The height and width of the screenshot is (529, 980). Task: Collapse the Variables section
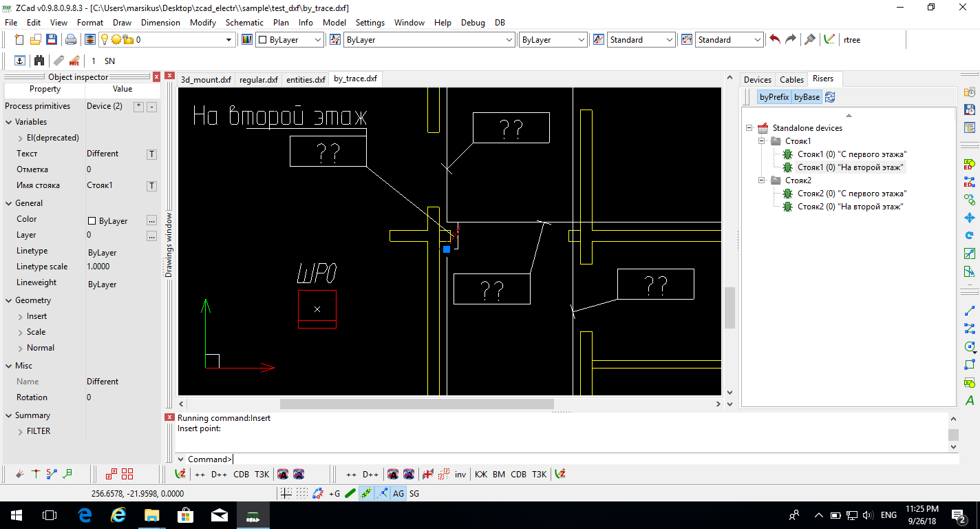point(9,122)
